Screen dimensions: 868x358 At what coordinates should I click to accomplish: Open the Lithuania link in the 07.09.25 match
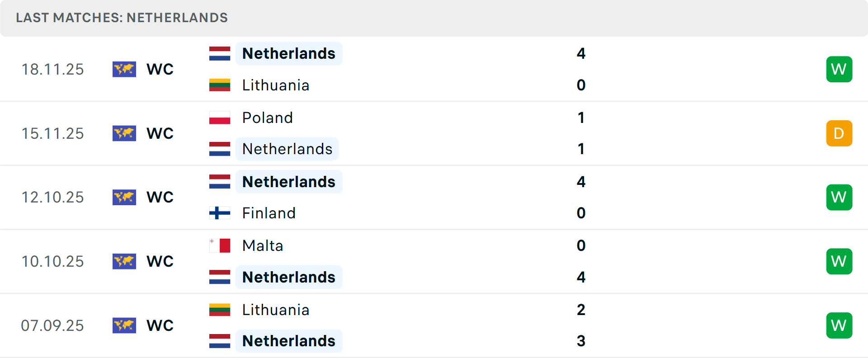pos(276,310)
